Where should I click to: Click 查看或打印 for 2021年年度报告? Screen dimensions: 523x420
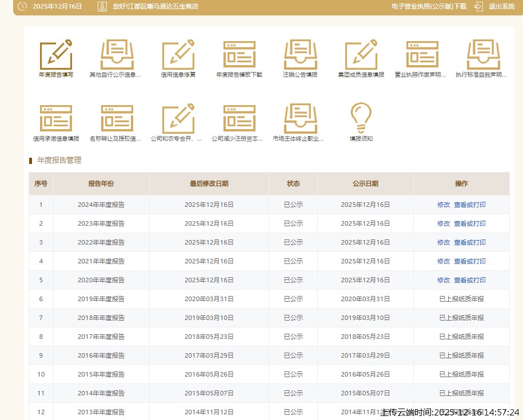tap(470, 261)
